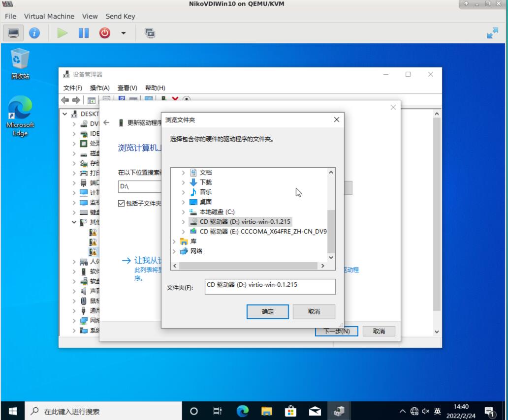Open 操作(A) menu in Device Manager

99,88
